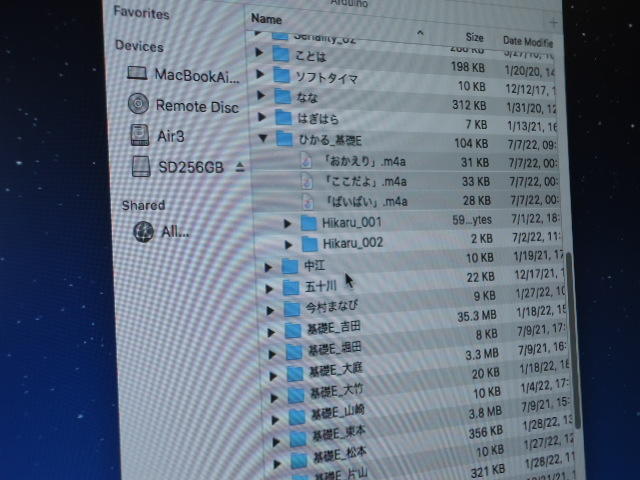Select the 基礎E_吉田 folder icon
This screenshot has width=640, height=480.
pos(293,331)
